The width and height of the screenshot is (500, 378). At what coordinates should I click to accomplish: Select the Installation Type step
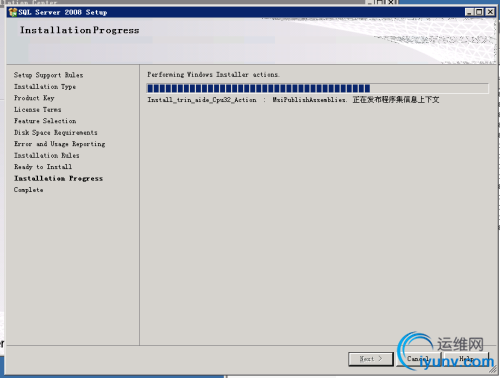45,87
